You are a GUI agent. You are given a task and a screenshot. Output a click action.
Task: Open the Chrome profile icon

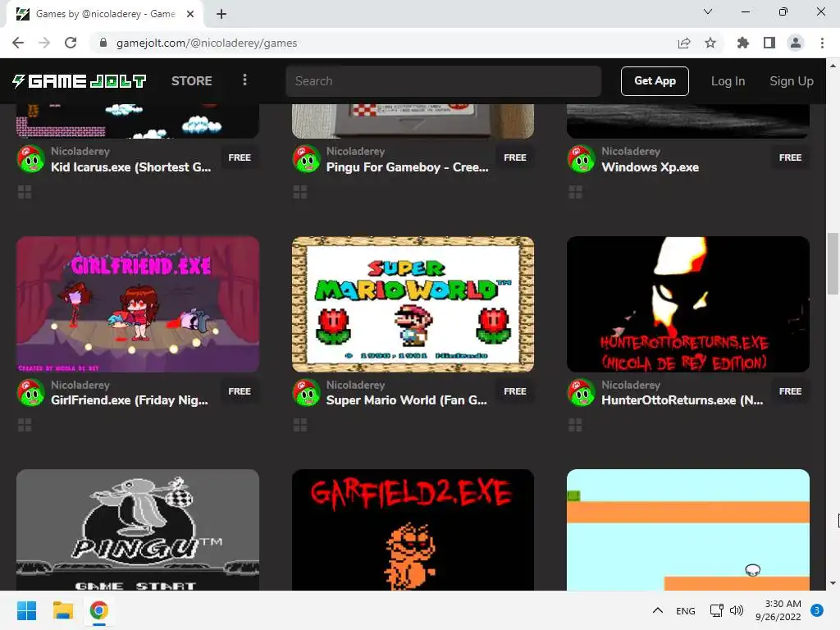[x=796, y=43]
